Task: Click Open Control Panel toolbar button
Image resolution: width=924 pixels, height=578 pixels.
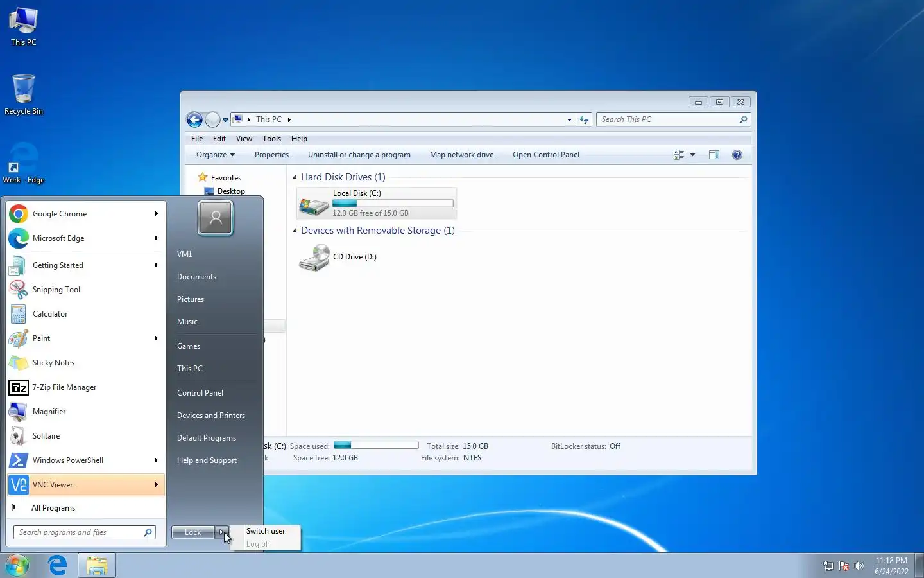Action: (546, 155)
